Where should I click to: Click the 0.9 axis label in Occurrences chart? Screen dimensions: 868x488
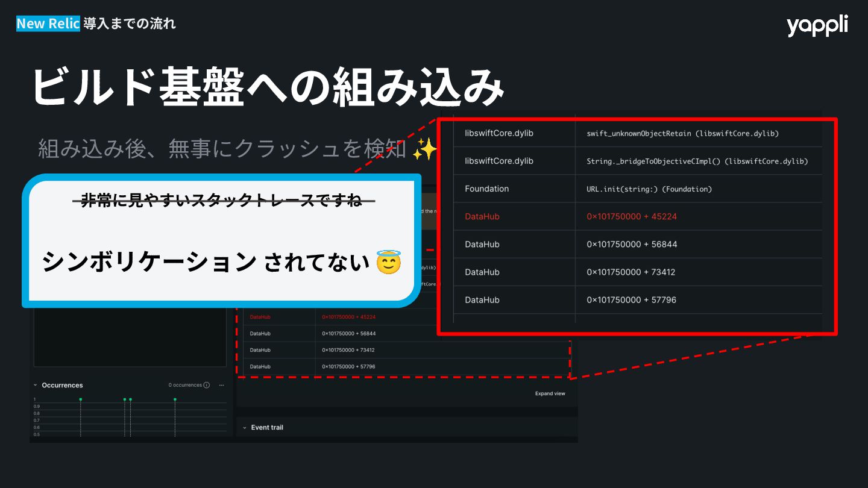(36, 407)
